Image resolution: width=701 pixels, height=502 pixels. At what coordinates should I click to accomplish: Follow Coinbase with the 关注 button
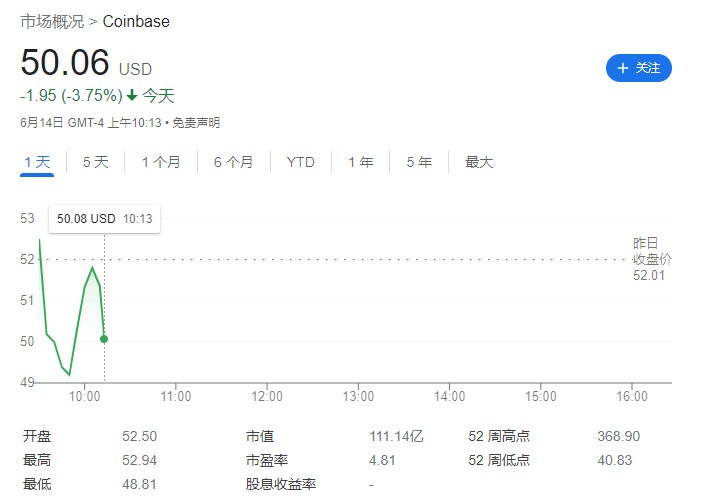(639, 68)
